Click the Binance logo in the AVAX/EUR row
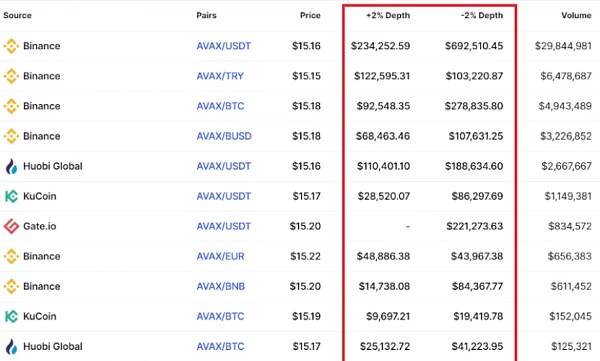This screenshot has width=600, height=361. pyautogui.click(x=11, y=256)
